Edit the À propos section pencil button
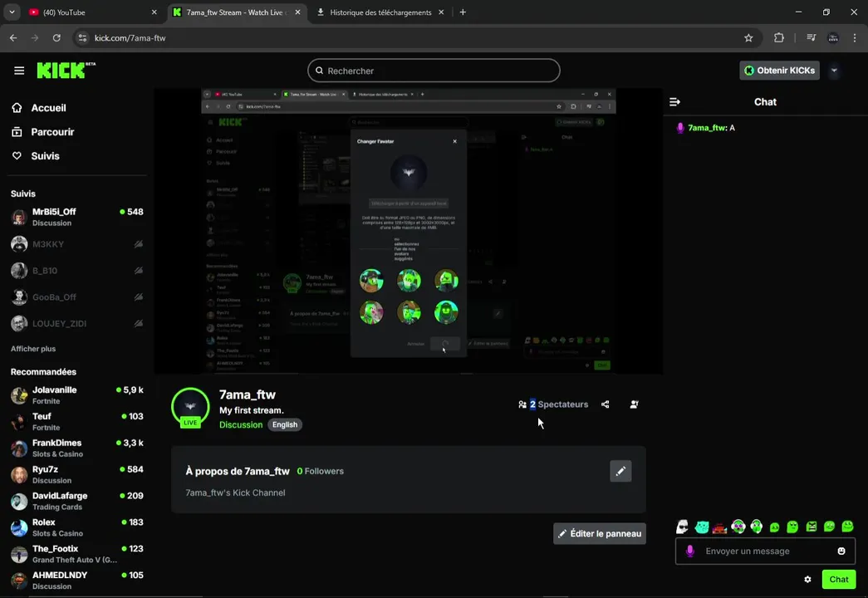868x598 pixels. click(620, 471)
